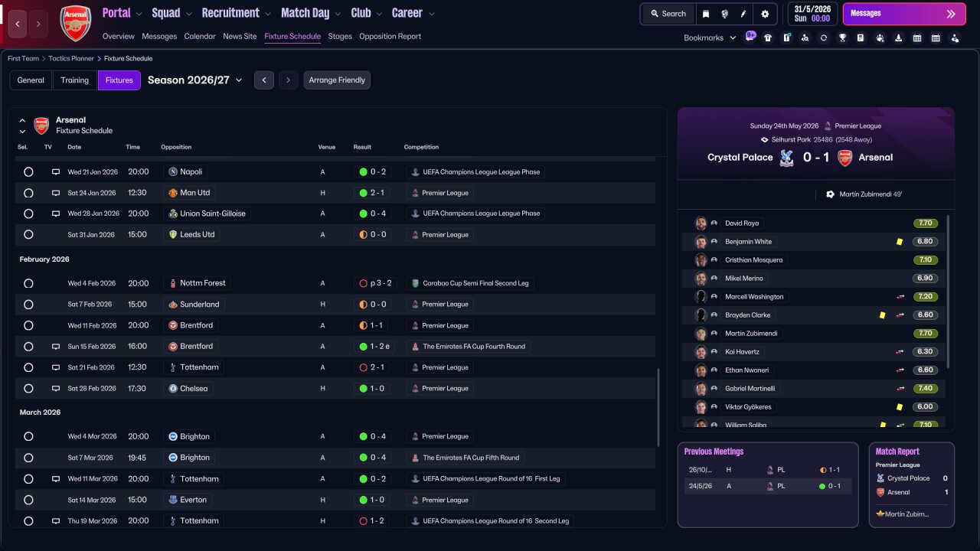
Task: Open the Tactics Planner breadcrumb link
Action: click(72, 59)
